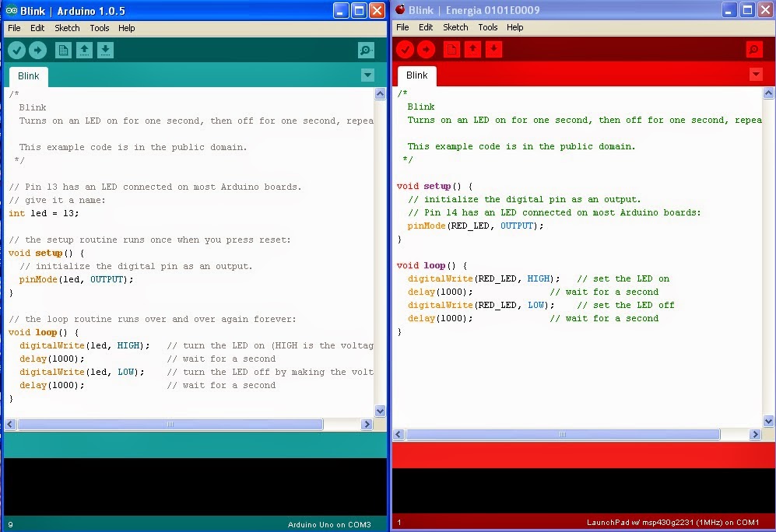Open Help menu in Energia window

tap(515, 27)
